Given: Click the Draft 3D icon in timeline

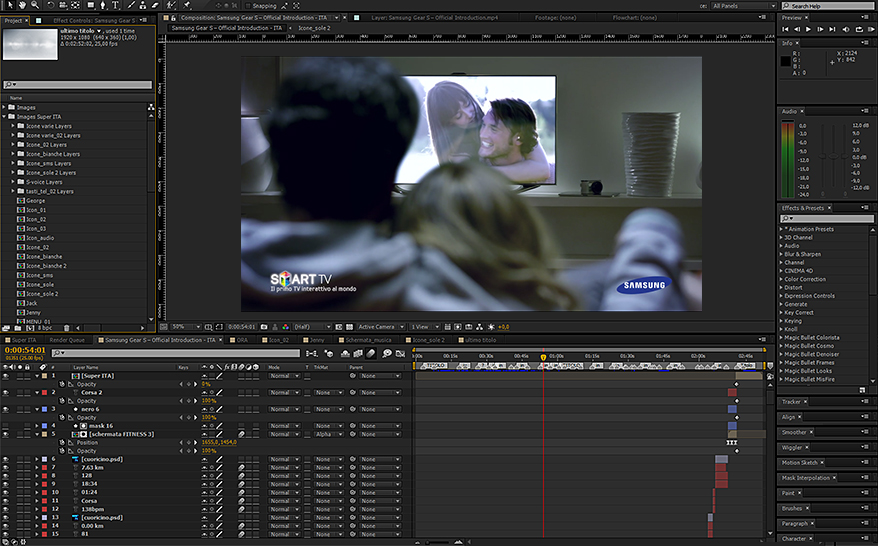Looking at the screenshot, I should [x=329, y=353].
